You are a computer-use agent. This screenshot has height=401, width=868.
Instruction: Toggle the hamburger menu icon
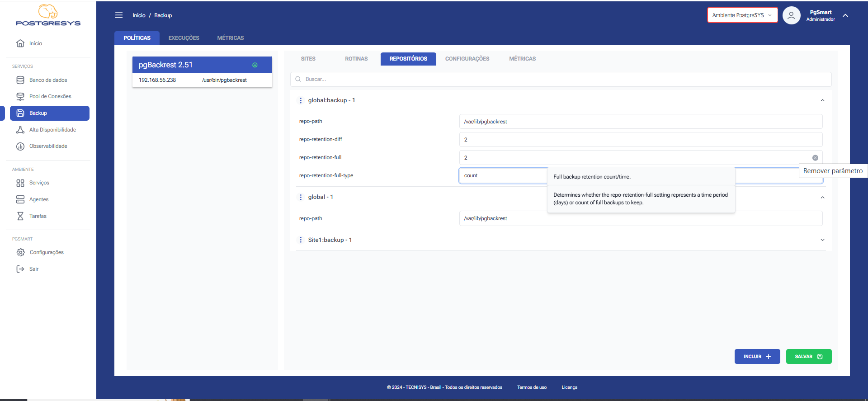pyautogui.click(x=119, y=15)
